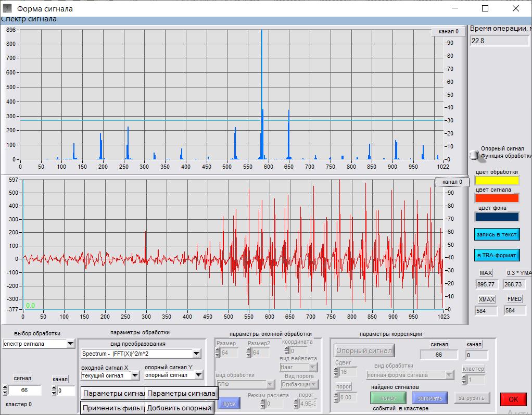Open the yellow цвет обработки color swatch
Image resolution: width=532 pixels, height=415 pixels.
pyautogui.click(x=497, y=181)
